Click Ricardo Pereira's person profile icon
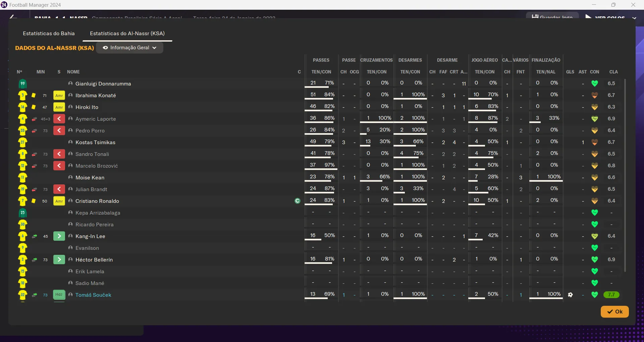Image resolution: width=644 pixels, height=342 pixels. point(70,224)
